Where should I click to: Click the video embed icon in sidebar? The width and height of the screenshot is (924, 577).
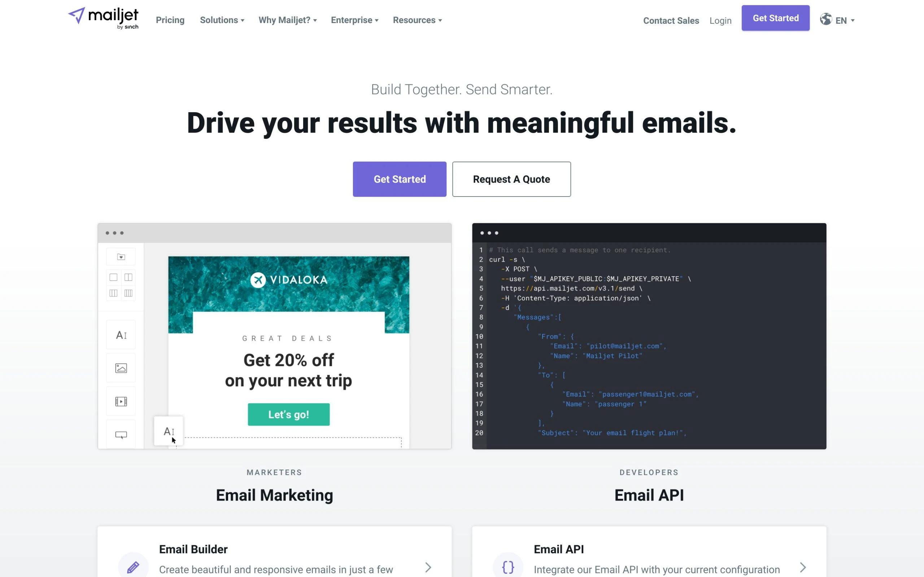click(121, 401)
